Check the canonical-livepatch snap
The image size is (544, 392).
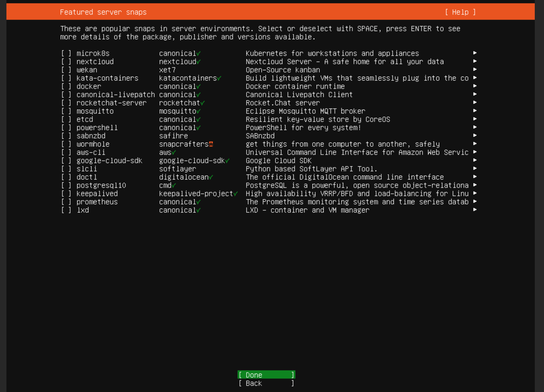pyautogui.click(x=66, y=95)
